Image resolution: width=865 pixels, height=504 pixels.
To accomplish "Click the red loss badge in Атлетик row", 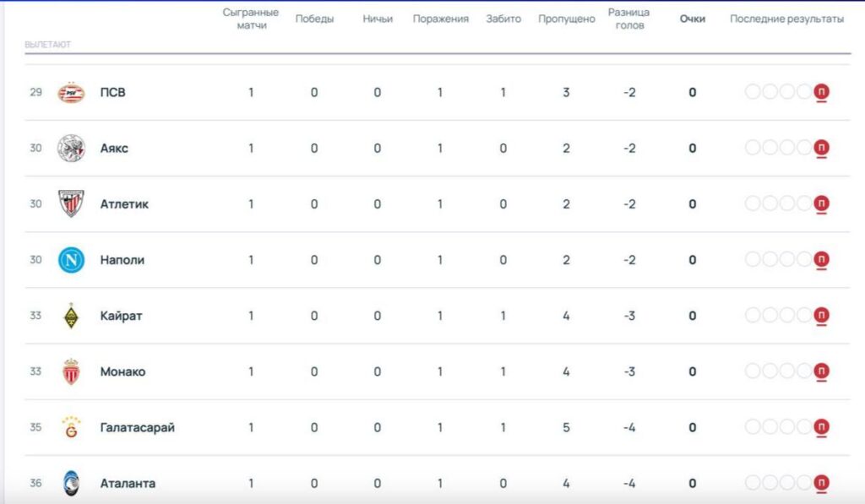I will [821, 203].
